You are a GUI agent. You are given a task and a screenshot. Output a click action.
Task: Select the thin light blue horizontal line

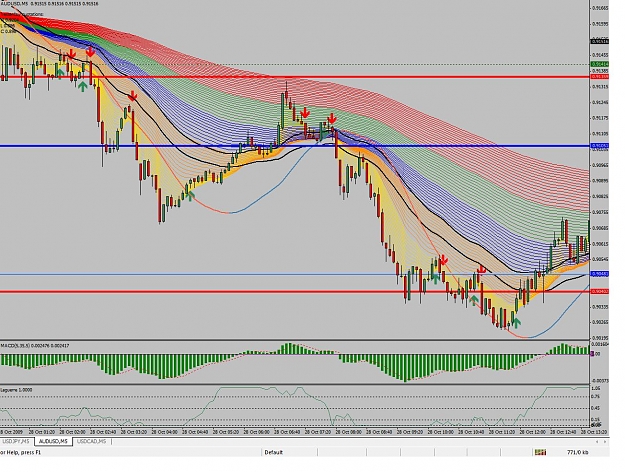click(294, 274)
